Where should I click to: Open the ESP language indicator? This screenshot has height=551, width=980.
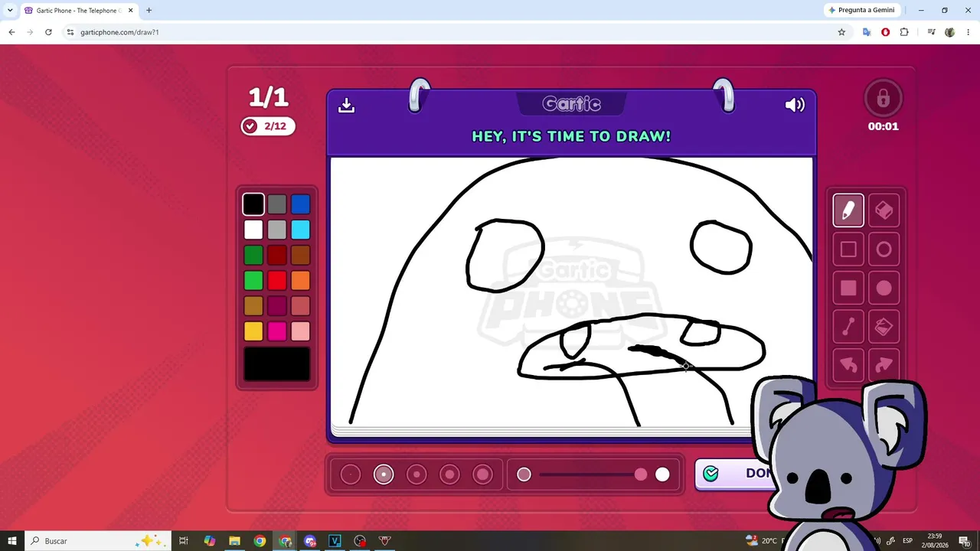907,541
